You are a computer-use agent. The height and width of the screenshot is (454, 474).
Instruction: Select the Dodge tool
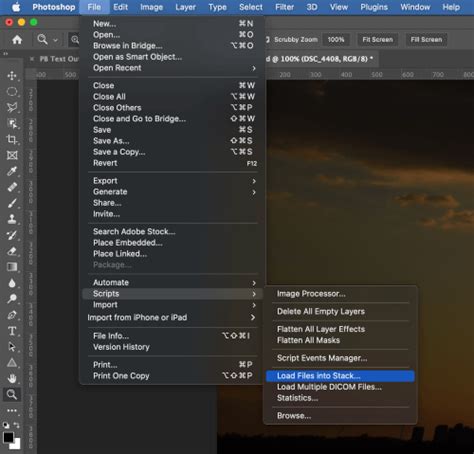pos(12,299)
